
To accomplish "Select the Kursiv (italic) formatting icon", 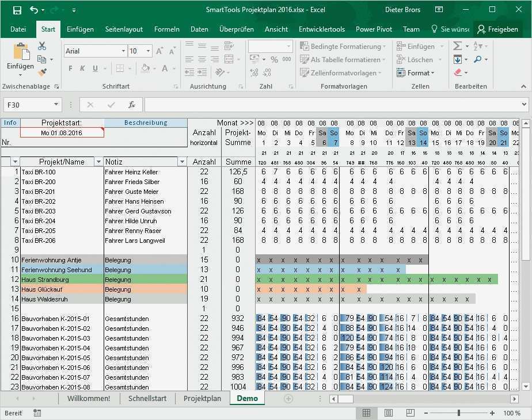I will [x=81, y=67].
